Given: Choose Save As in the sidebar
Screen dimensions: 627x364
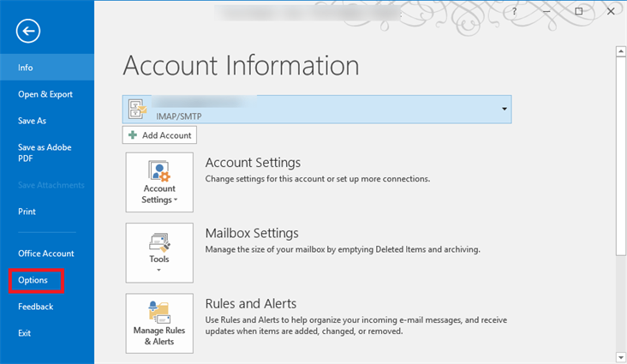Looking at the screenshot, I should (x=32, y=121).
